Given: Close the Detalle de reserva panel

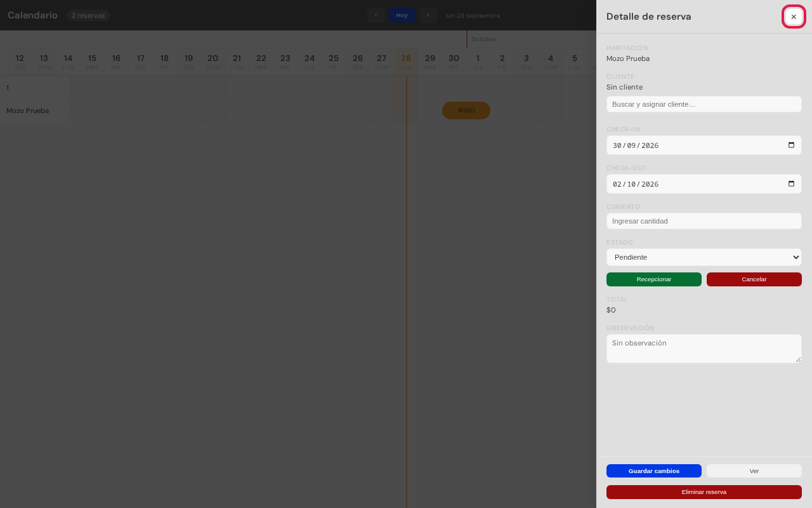Looking at the screenshot, I should (x=794, y=17).
